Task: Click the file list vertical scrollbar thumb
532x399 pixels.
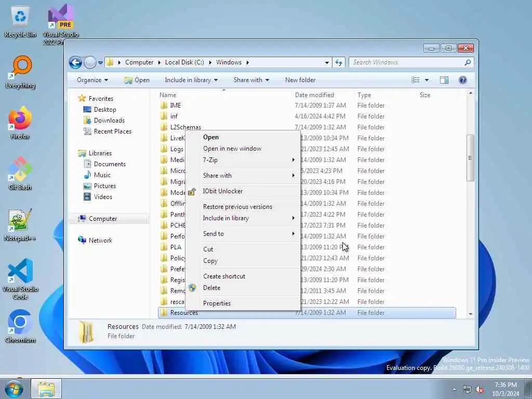Action: pos(470,158)
